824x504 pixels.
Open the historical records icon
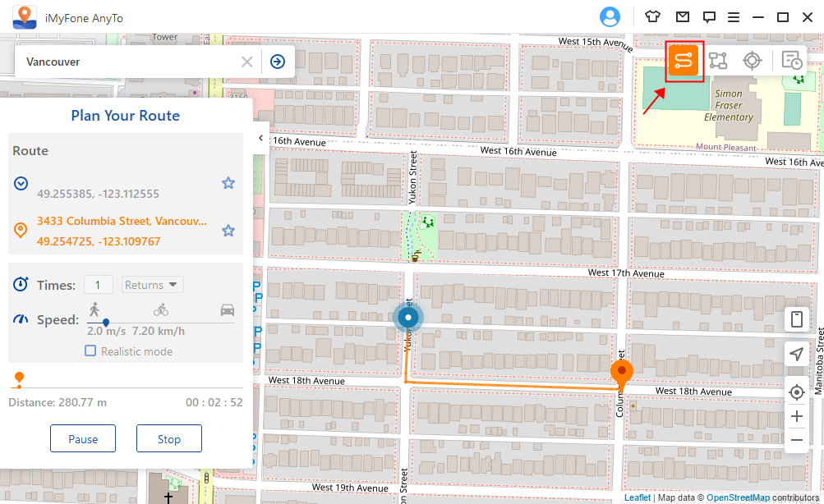click(792, 60)
